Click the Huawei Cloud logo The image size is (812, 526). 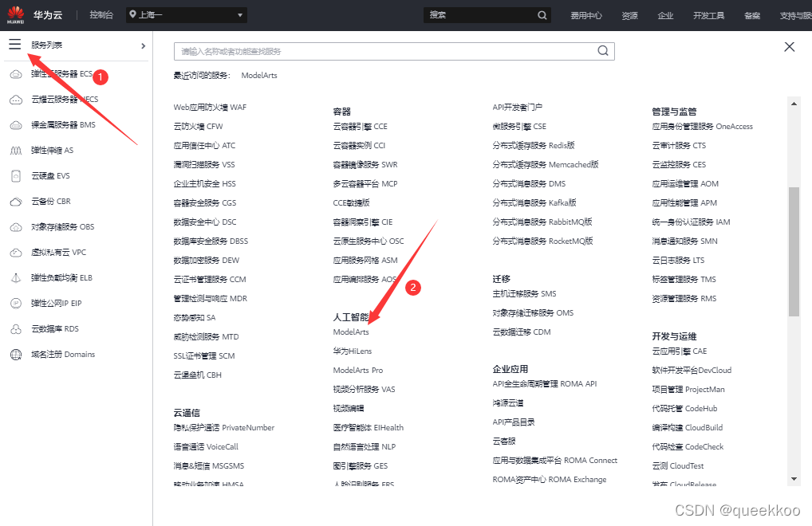[x=16, y=15]
